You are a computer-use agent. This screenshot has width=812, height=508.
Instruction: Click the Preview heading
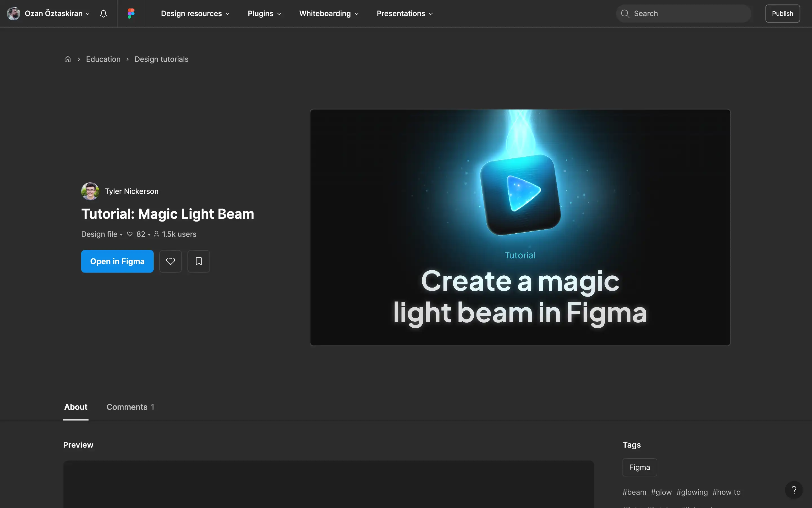[x=78, y=445]
